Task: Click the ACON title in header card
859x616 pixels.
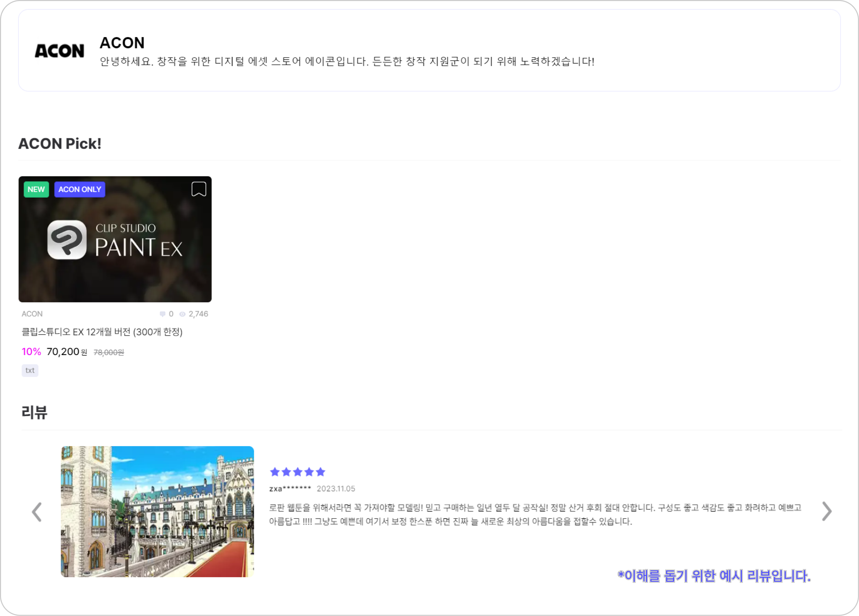Action: [122, 43]
